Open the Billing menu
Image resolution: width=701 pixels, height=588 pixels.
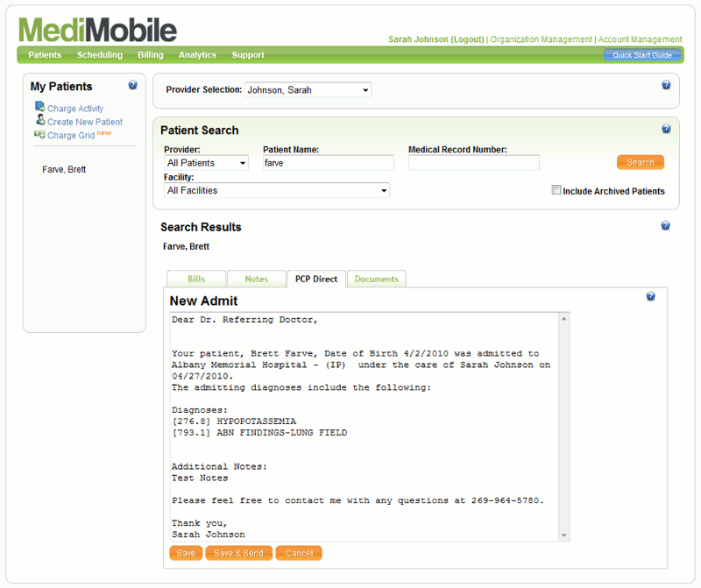(151, 54)
